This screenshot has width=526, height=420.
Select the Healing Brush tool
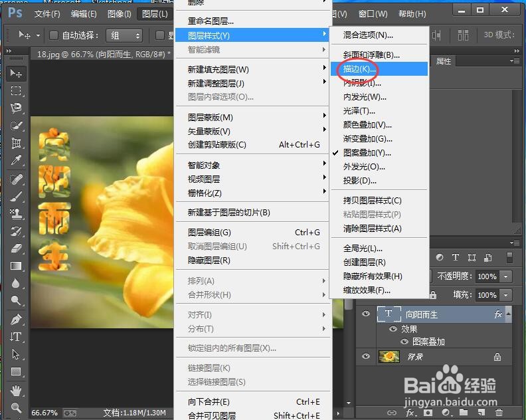click(16, 179)
